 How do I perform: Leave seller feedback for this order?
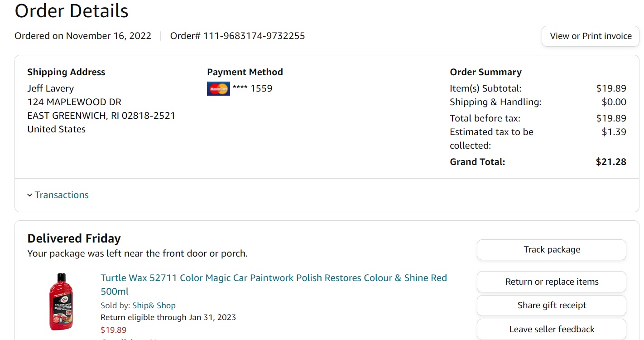click(x=551, y=329)
